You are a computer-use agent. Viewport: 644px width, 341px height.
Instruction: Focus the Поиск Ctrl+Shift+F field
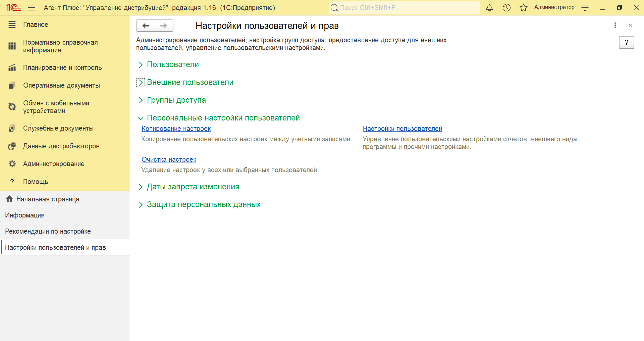tap(404, 8)
